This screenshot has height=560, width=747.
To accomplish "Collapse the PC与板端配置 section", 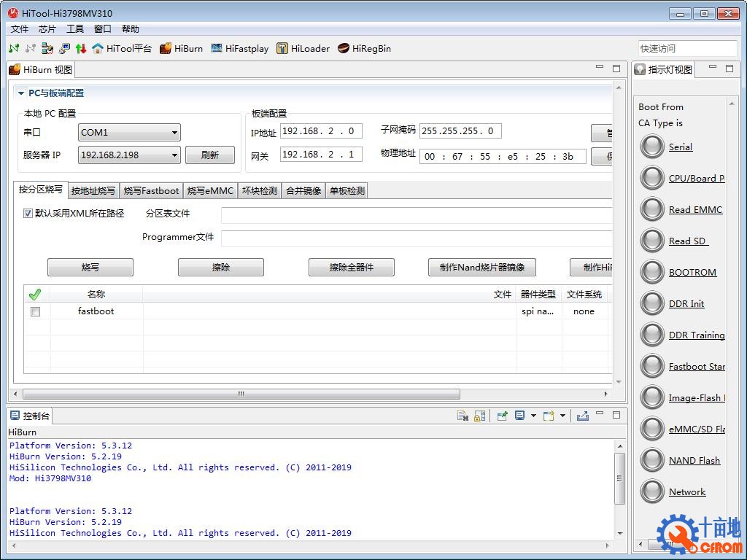I will [x=21, y=93].
